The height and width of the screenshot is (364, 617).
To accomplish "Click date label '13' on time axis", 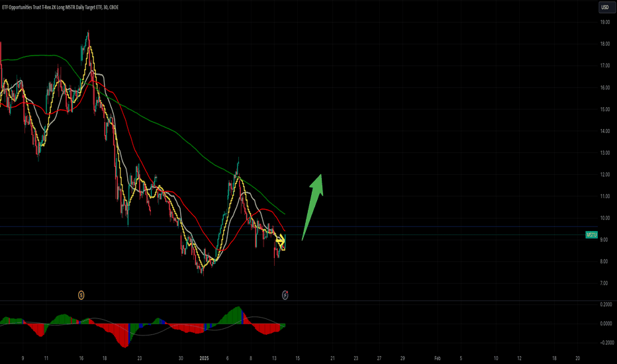I will [x=274, y=358].
